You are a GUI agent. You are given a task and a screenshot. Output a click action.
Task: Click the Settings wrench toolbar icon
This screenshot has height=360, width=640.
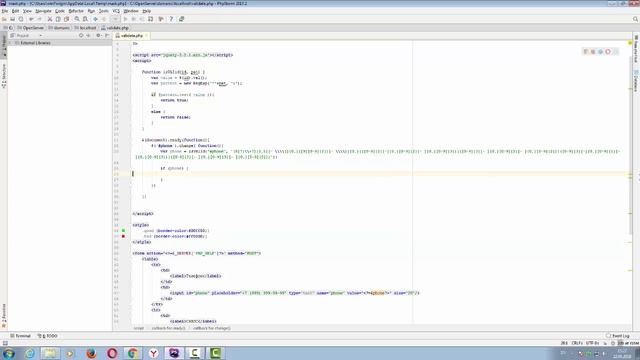tap(161, 19)
